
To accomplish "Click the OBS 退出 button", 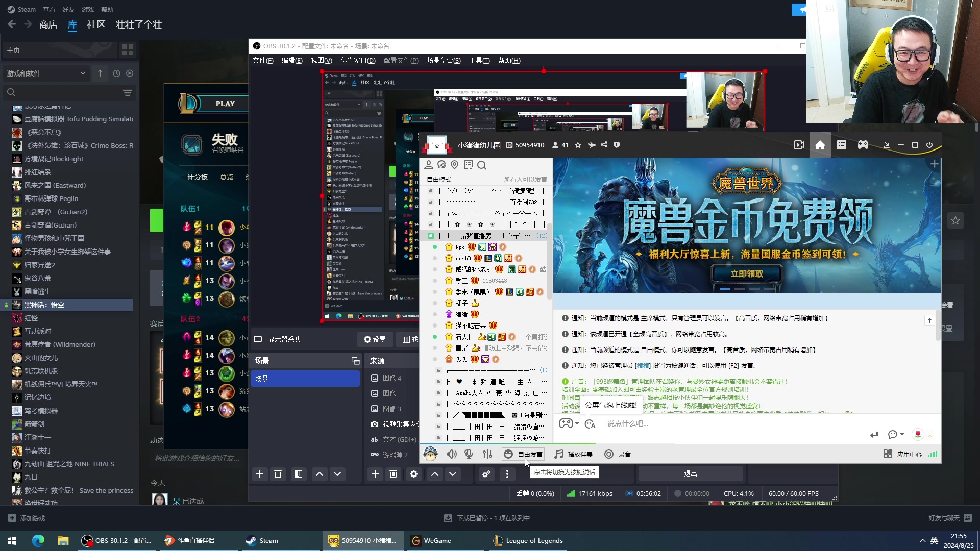I will tap(690, 473).
